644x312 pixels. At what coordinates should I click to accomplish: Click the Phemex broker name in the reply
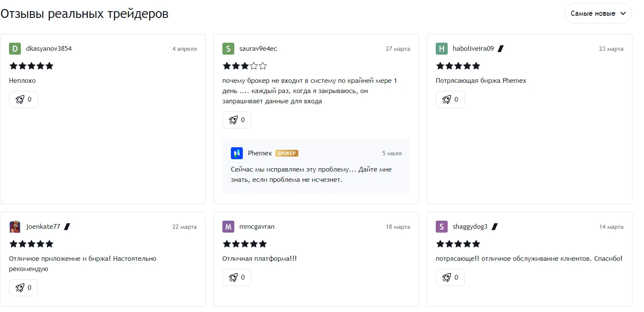(x=259, y=153)
